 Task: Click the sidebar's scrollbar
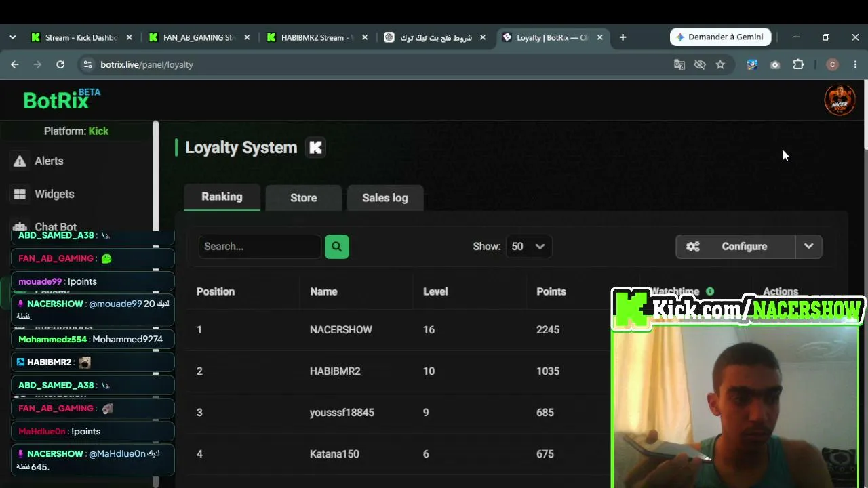[155, 176]
